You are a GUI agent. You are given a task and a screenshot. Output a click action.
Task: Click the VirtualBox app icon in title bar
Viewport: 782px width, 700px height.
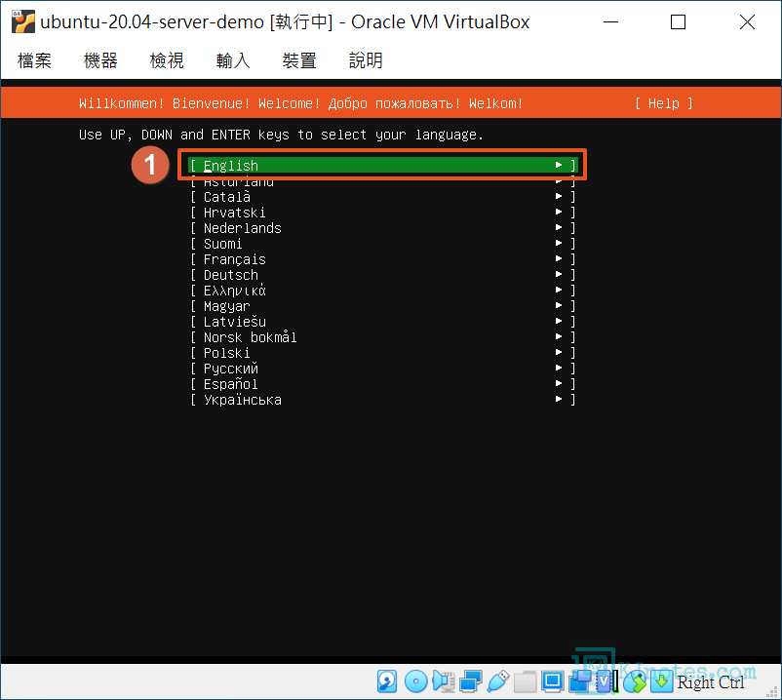pos(23,21)
